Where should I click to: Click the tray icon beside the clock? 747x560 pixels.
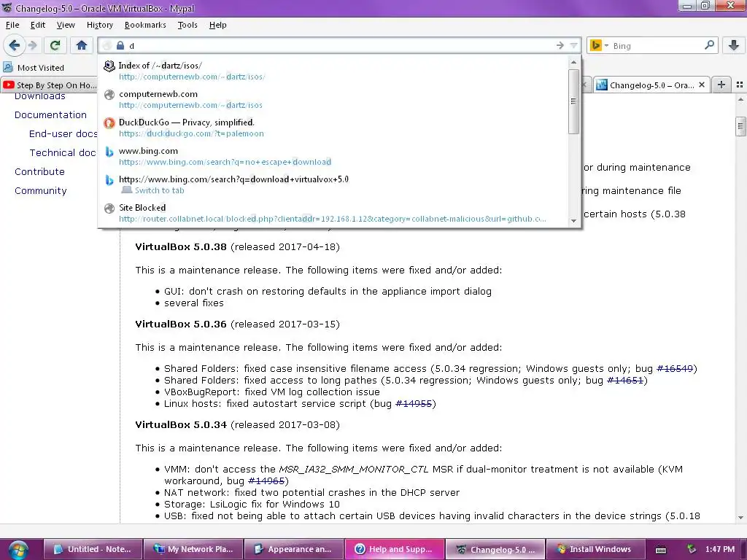point(692,549)
